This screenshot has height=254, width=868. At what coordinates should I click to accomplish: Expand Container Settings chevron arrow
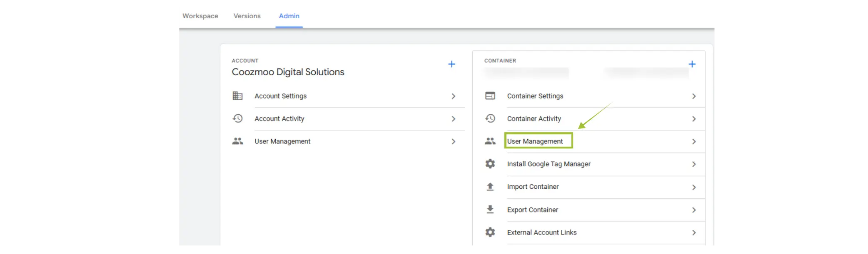(x=694, y=96)
